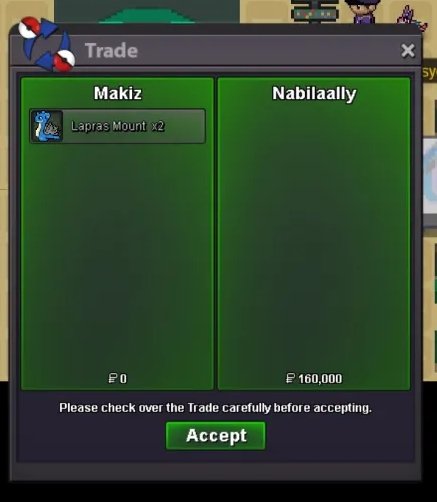The width and height of the screenshot is (437, 502).
Task: Click the Nabilaally player name header
Action: (314, 93)
